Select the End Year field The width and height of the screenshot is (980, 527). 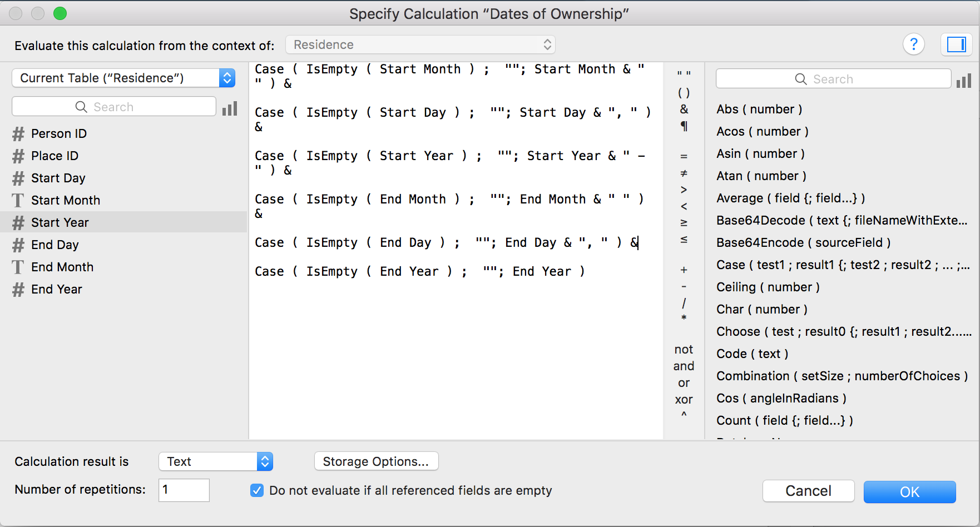pyautogui.click(x=123, y=289)
